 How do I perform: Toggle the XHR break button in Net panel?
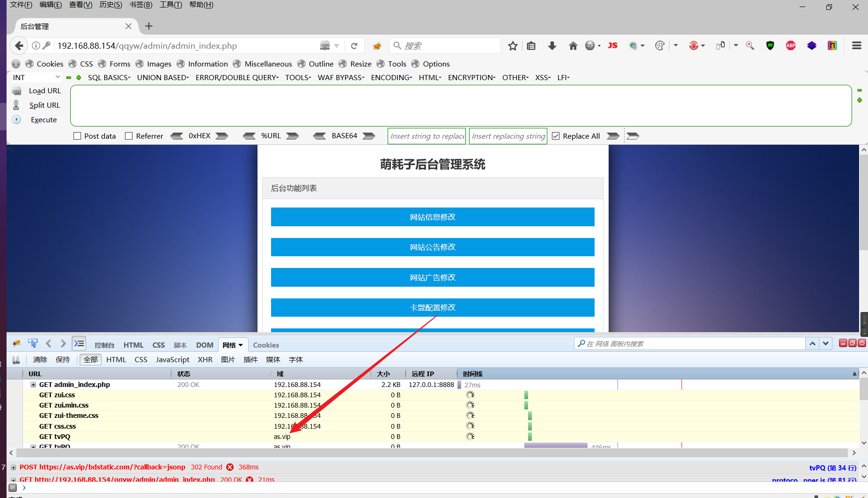(16, 360)
